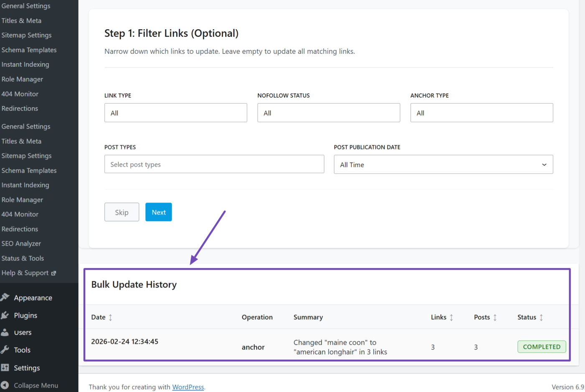Toggle ascending sort on Posts column
Screen dimensions: 585x392
495,317
